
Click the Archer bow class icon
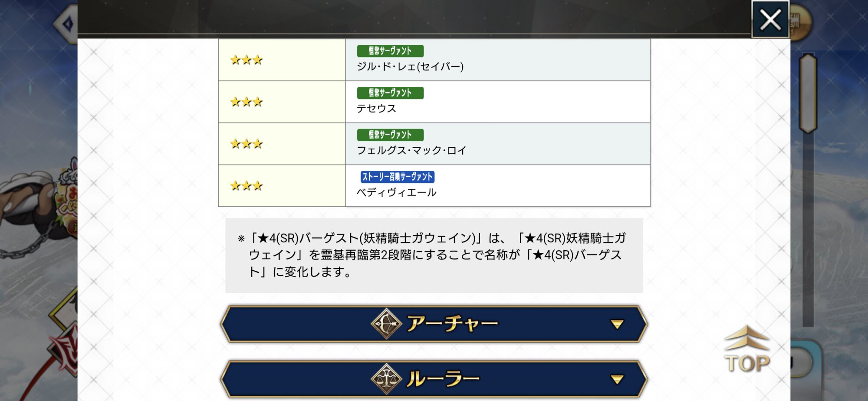(386, 324)
